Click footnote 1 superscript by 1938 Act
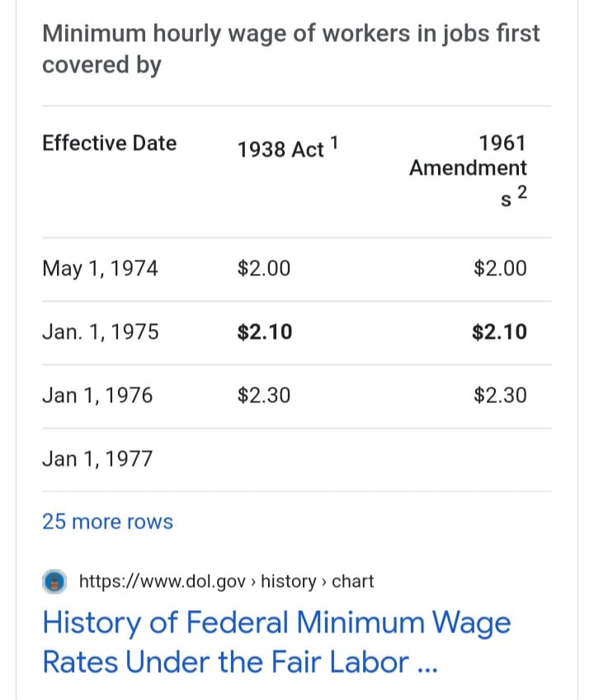The width and height of the screenshot is (594, 700). point(334,143)
